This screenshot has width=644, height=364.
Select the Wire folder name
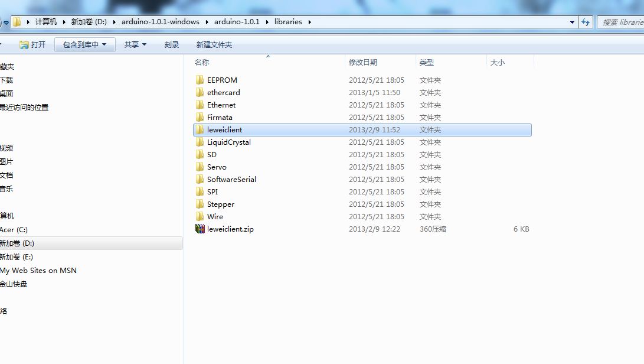[x=215, y=216]
